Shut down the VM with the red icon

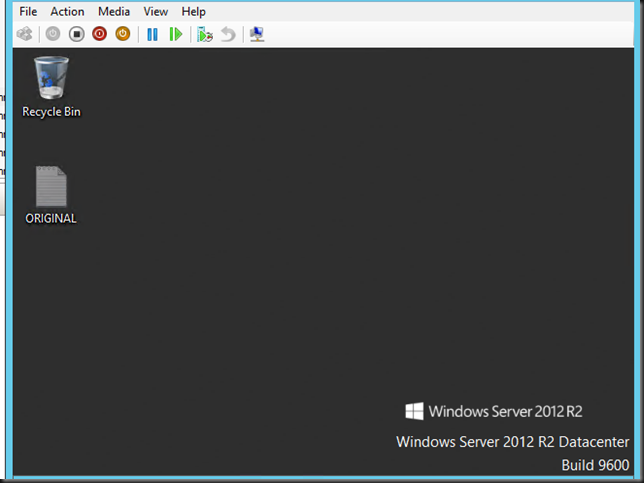[x=99, y=34]
